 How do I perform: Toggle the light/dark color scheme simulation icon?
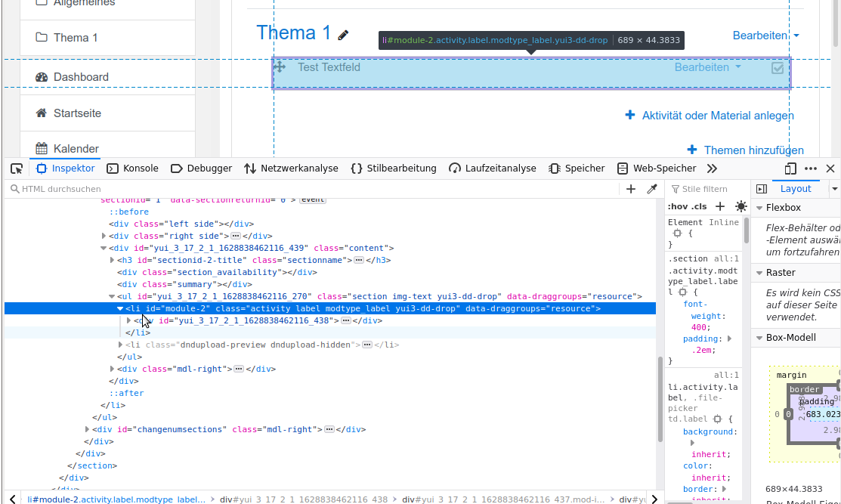[741, 206]
